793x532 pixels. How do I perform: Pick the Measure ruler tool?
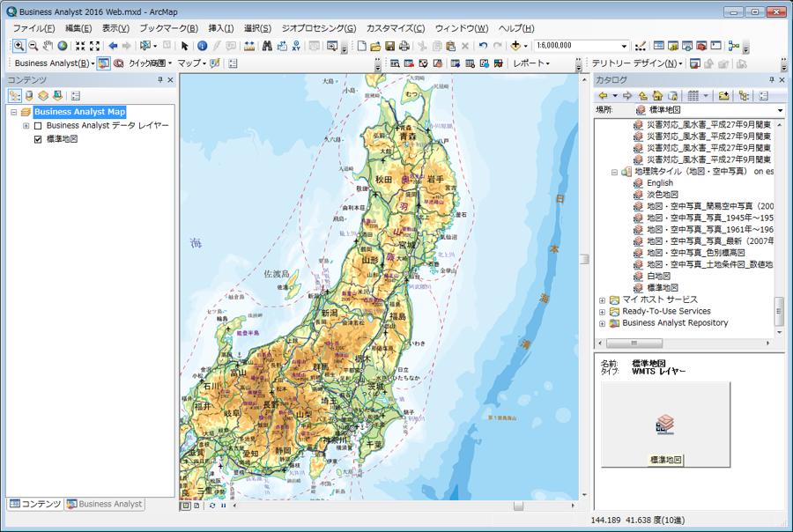click(x=248, y=46)
